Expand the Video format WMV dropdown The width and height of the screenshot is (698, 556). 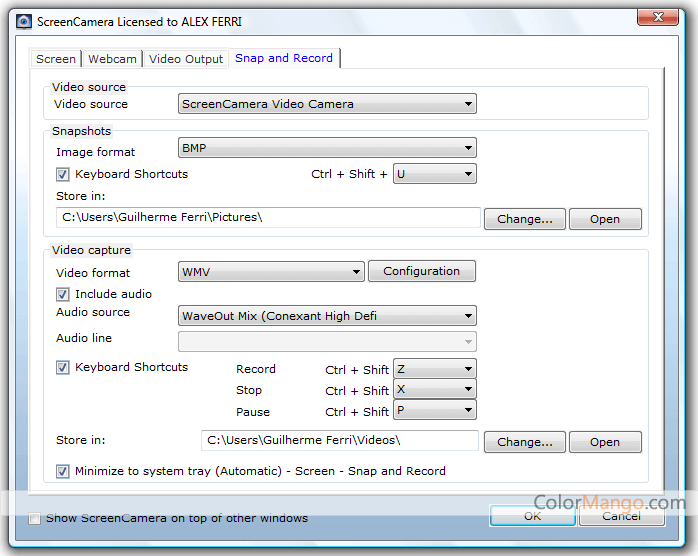(271, 272)
